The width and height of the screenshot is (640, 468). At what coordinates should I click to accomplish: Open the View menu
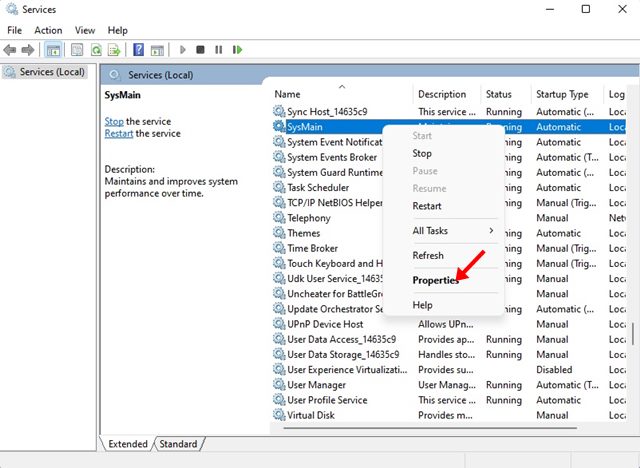coord(85,30)
